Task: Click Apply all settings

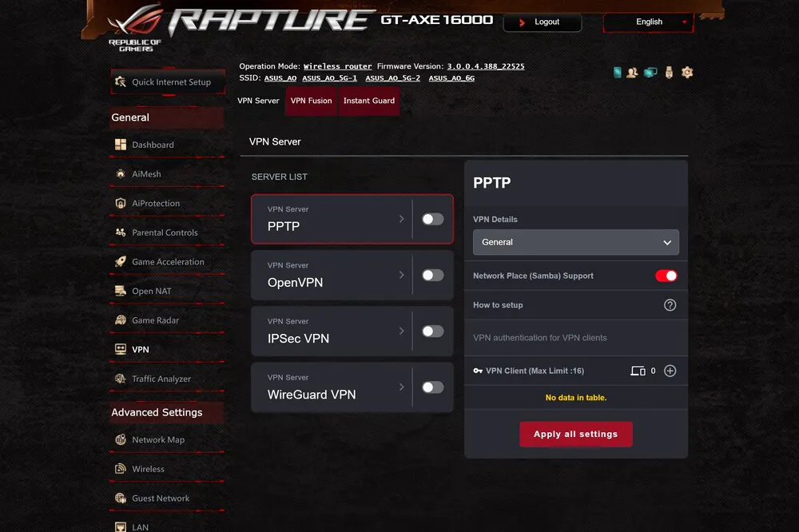Action: coord(576,435)
